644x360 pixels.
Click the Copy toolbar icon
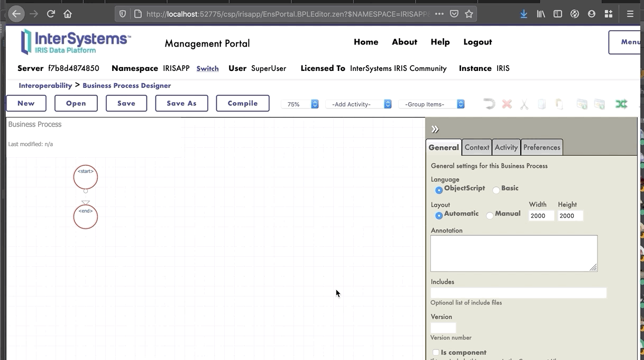(541, 104)
